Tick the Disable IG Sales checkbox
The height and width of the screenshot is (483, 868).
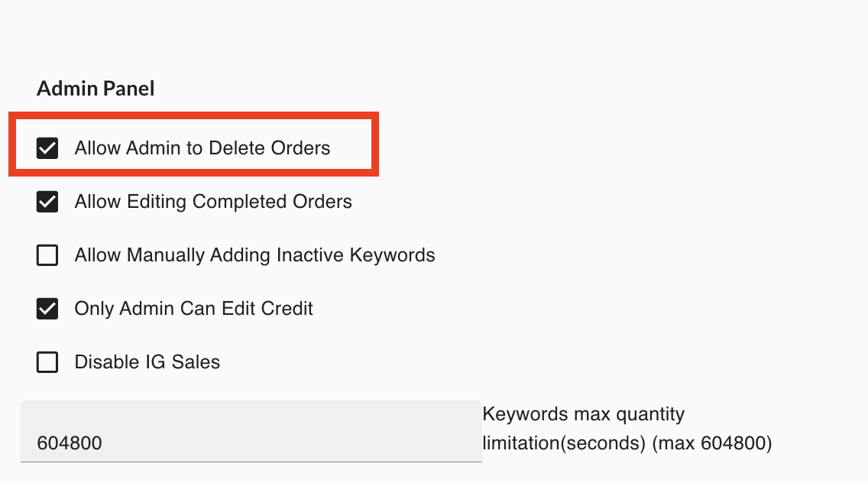click(x=47, y=362)
